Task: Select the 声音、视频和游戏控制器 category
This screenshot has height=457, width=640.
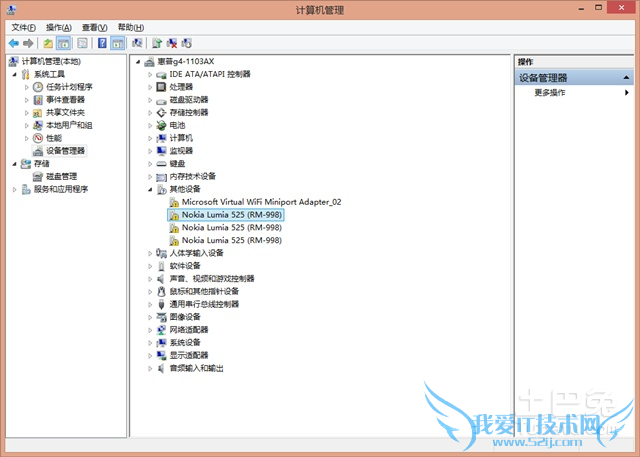Action: (212, 279)
